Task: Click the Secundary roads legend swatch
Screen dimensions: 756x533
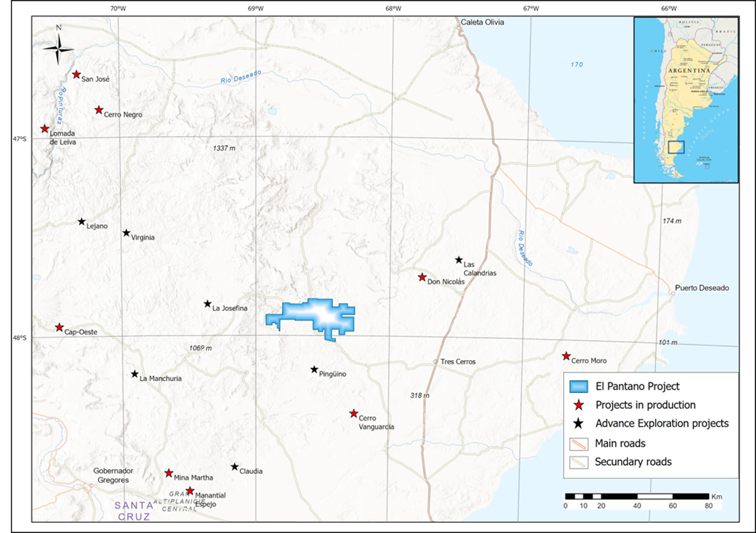Action: [579, 462]
